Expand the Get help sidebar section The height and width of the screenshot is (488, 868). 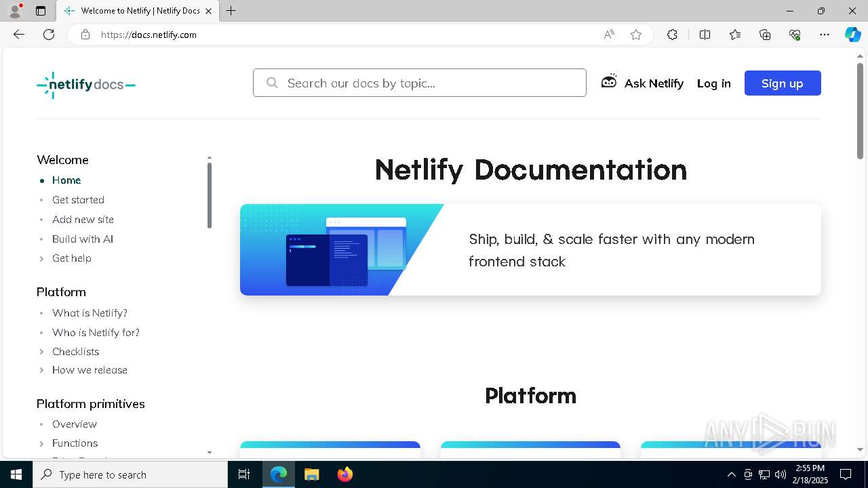coord(42,258)
